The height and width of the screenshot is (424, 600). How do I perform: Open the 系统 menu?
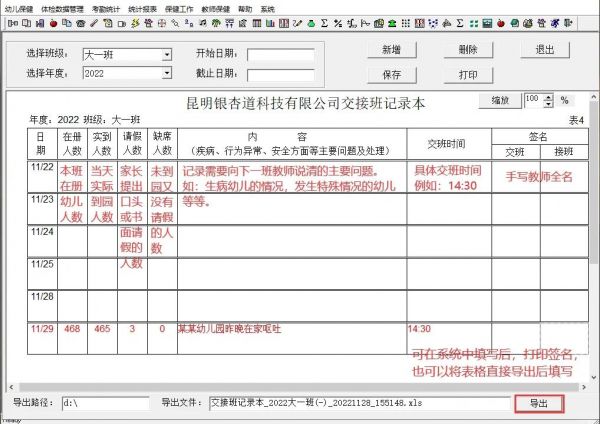(267, 9)
